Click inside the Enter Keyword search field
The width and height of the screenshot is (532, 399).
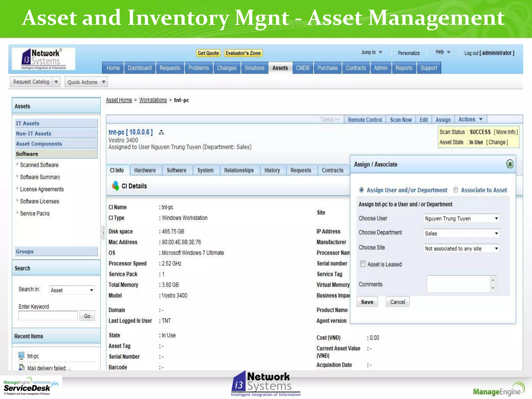(x=48, y=316)
